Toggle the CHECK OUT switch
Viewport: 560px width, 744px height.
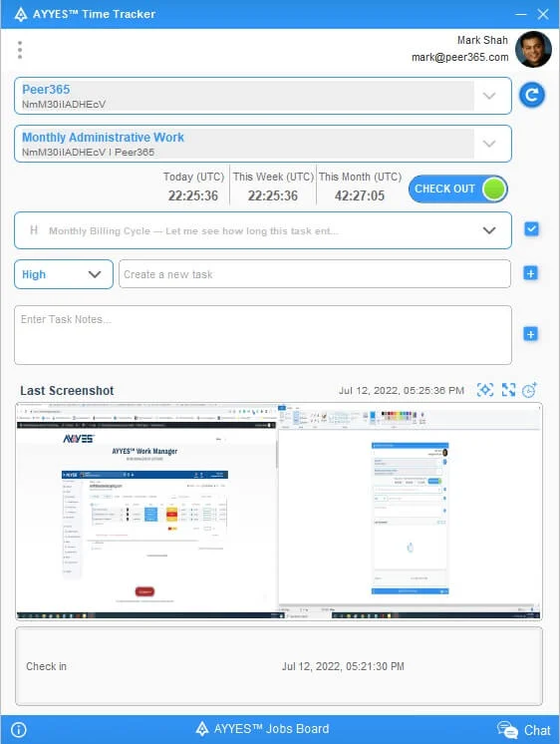458,188
